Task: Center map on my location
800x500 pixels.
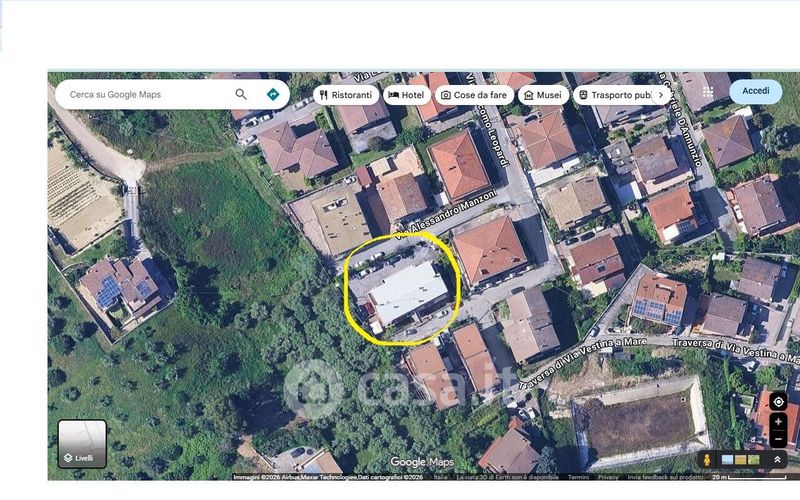Action: point(778,402)
